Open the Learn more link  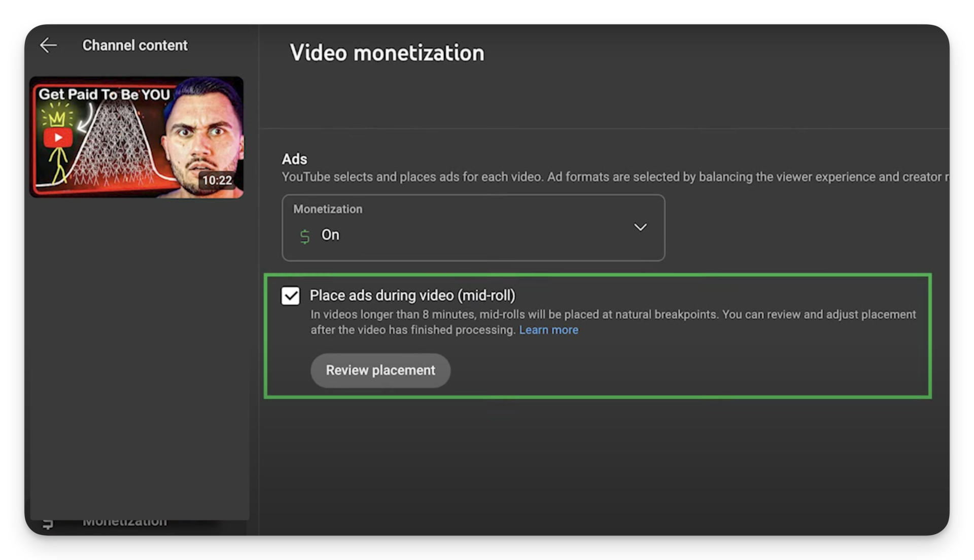coord(548,330)
